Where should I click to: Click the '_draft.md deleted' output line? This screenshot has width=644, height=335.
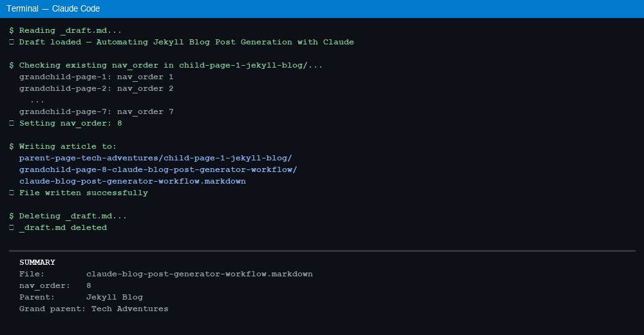58,227
